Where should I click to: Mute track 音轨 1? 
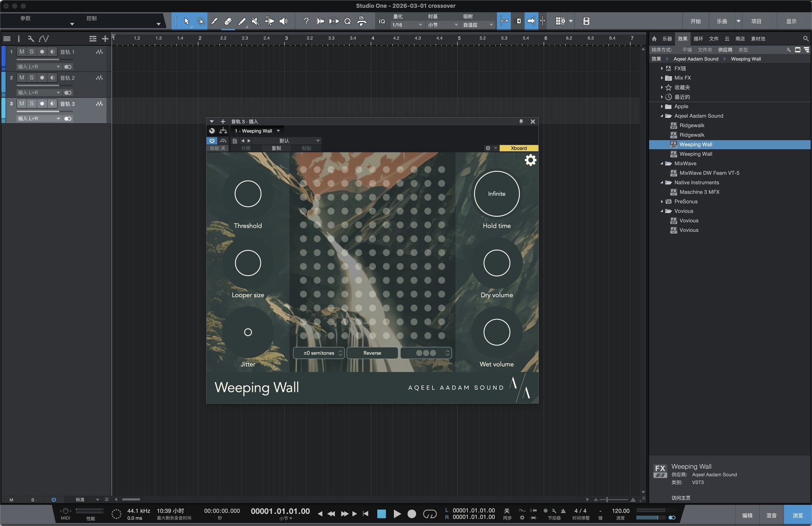click(22, 52)
